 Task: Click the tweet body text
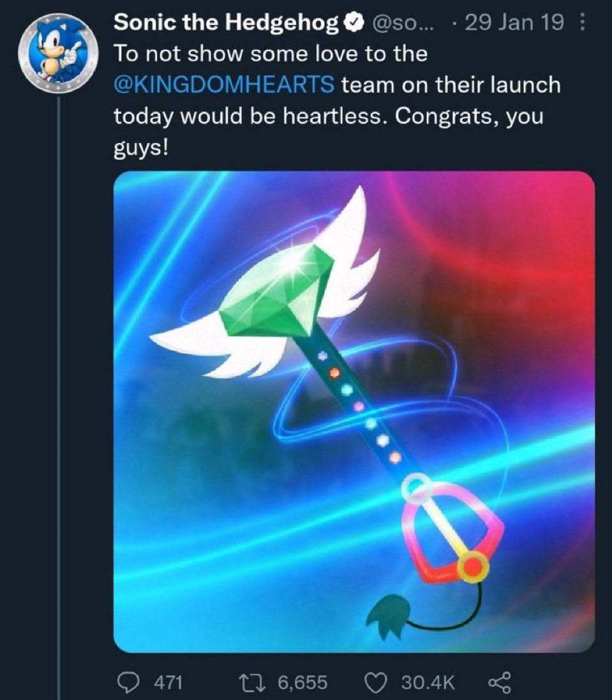tap(337, 100)
